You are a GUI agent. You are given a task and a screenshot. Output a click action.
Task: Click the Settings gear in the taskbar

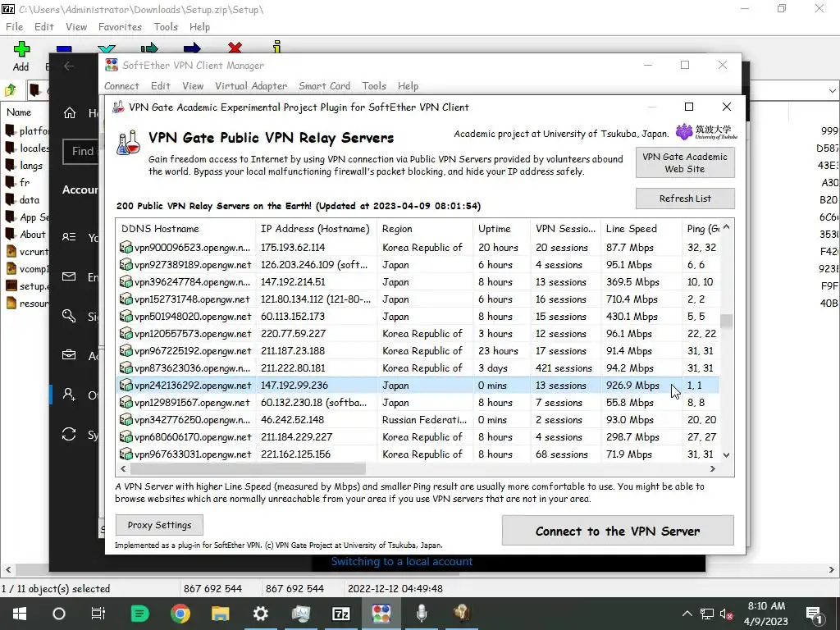pyautogui.click(x=260, y=614)
